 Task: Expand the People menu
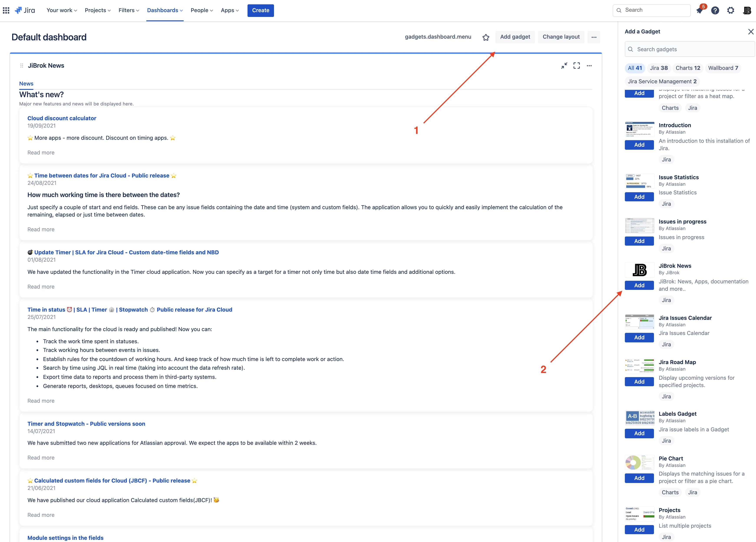202,10
